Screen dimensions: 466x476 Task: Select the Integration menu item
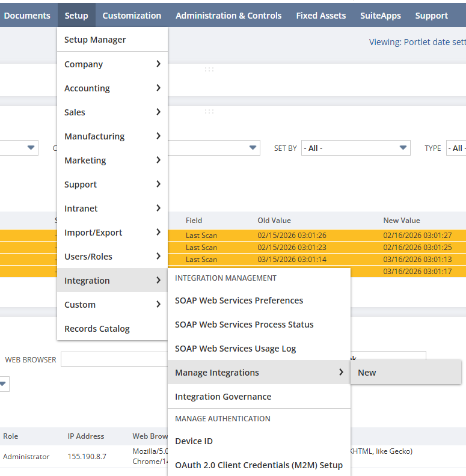coord(112,280)
